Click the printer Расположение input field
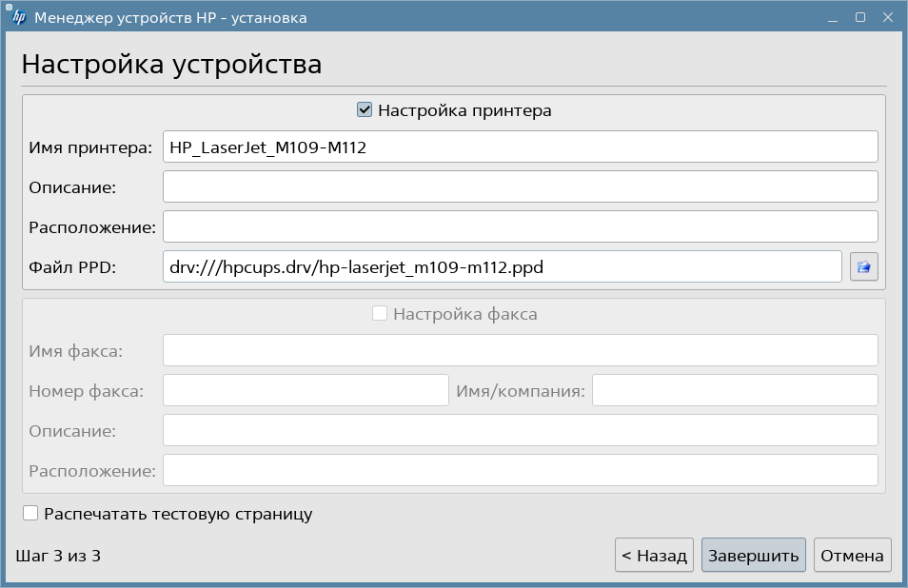Image resolution: width=908 pixels, height=588 pixels. click(x=520, y=226)
